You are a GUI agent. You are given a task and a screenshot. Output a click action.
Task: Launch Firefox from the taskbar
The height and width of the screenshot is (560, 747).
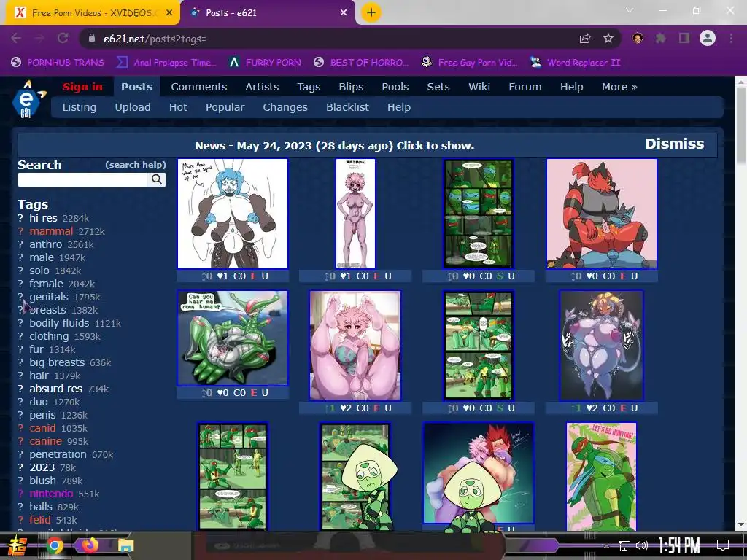(x=90, y=545)
